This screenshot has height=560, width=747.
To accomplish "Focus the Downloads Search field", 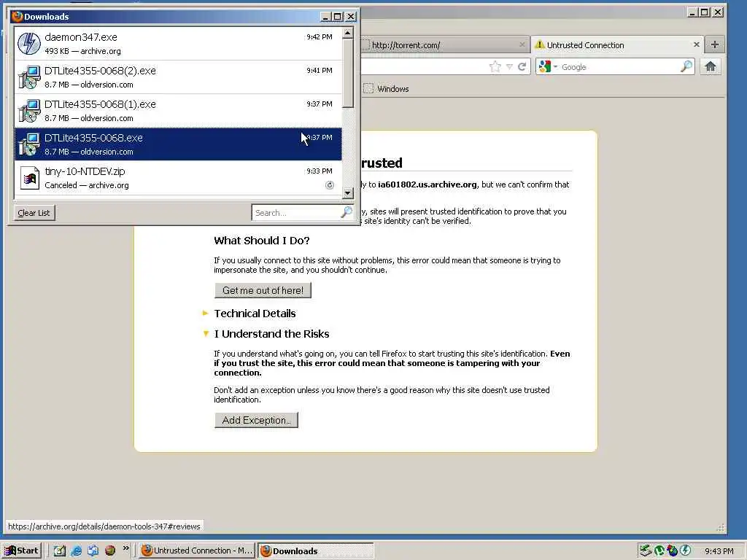I will (x=296, y=212).
